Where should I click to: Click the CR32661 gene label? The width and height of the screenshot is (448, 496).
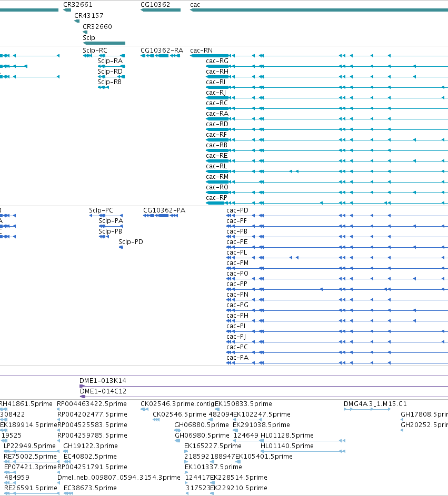(x=78, y=5)
